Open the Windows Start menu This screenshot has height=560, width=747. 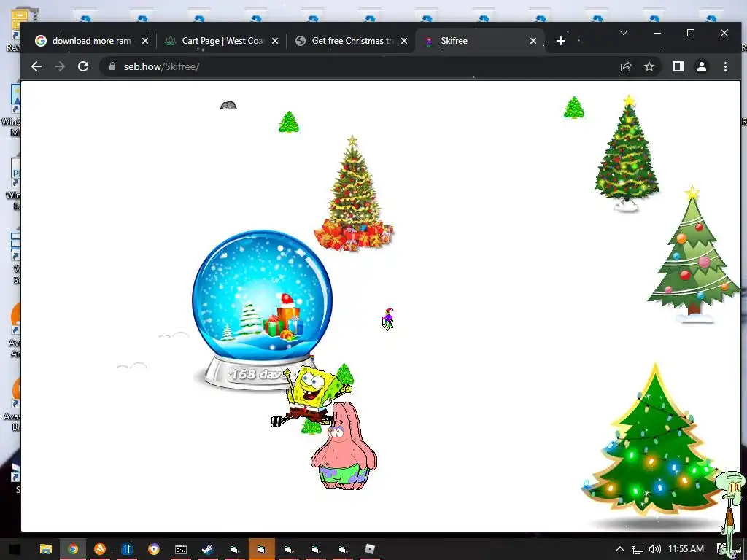click(x=15, y=549)
